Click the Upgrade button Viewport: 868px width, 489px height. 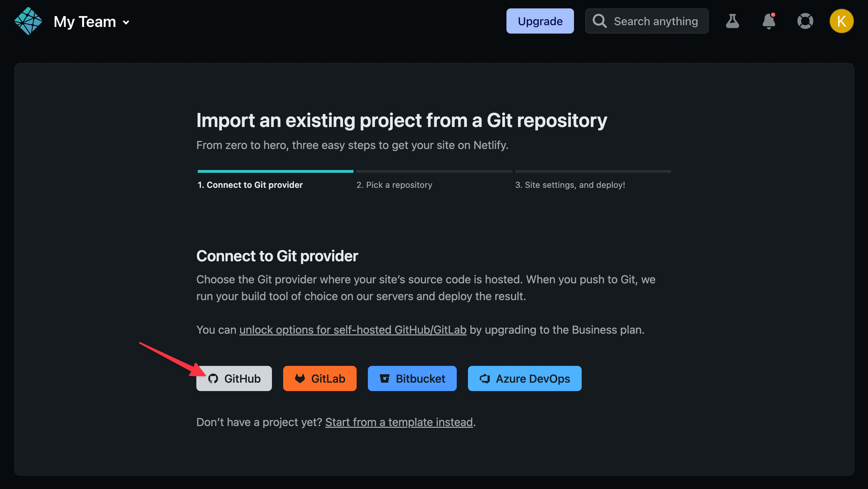[540, 21]
